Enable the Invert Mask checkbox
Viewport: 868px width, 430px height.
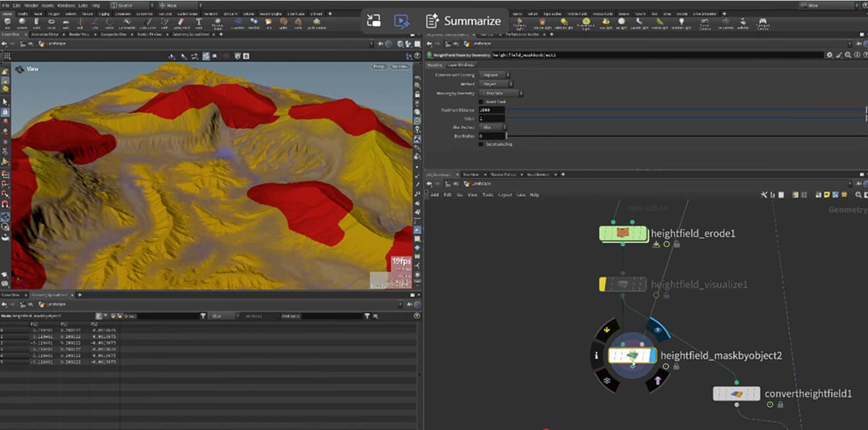[x=482, y=102]
